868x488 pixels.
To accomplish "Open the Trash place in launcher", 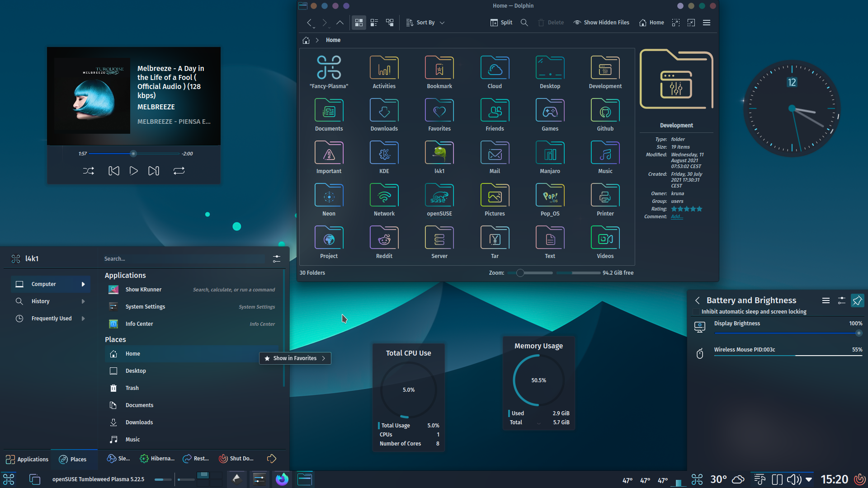I will [x=192, y=388].
